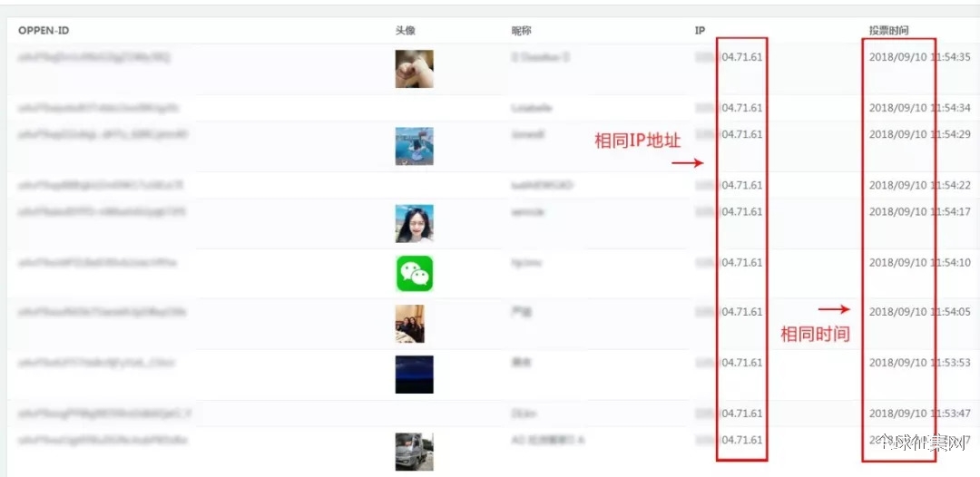Click the vote time ending 11:54:05

tap(920, 312)
